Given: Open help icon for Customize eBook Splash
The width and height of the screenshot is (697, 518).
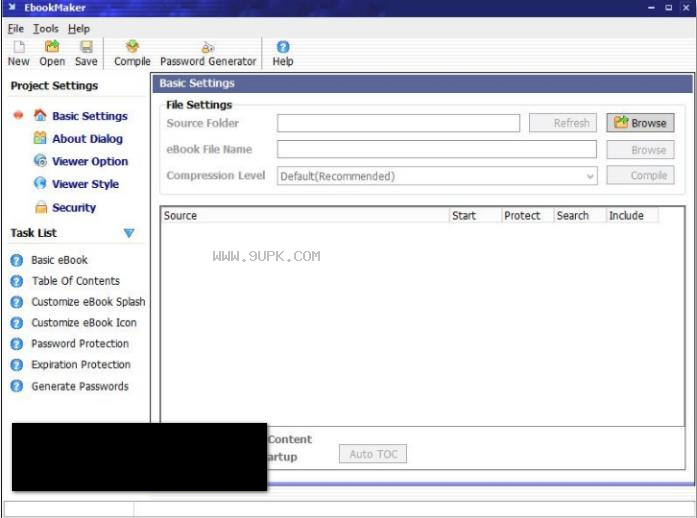Looking at the screenshot, I should (17, 302).
